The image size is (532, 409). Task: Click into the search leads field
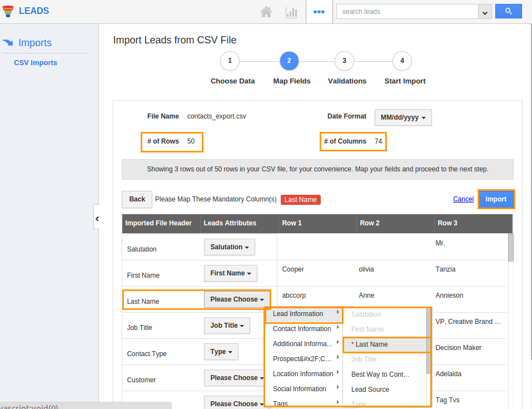click(x=407, y=12)
